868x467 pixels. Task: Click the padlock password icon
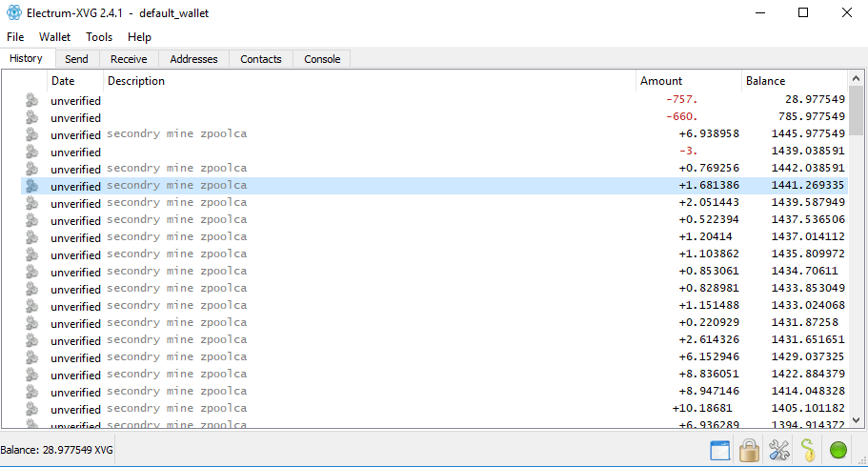point(749,450)
